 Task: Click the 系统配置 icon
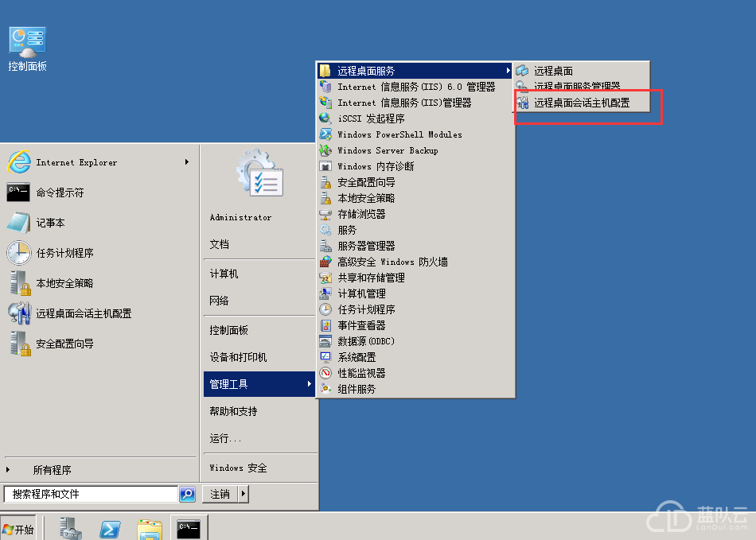click(325, 357)
